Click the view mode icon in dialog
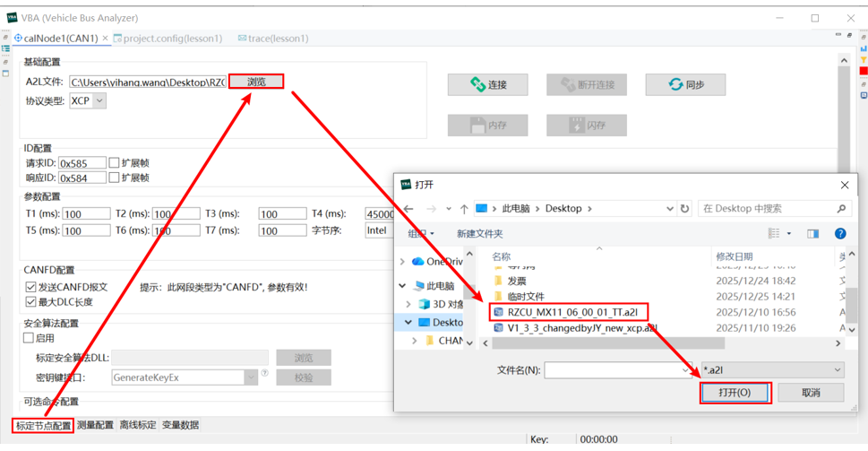868x451 pixels. pos(774,233)
